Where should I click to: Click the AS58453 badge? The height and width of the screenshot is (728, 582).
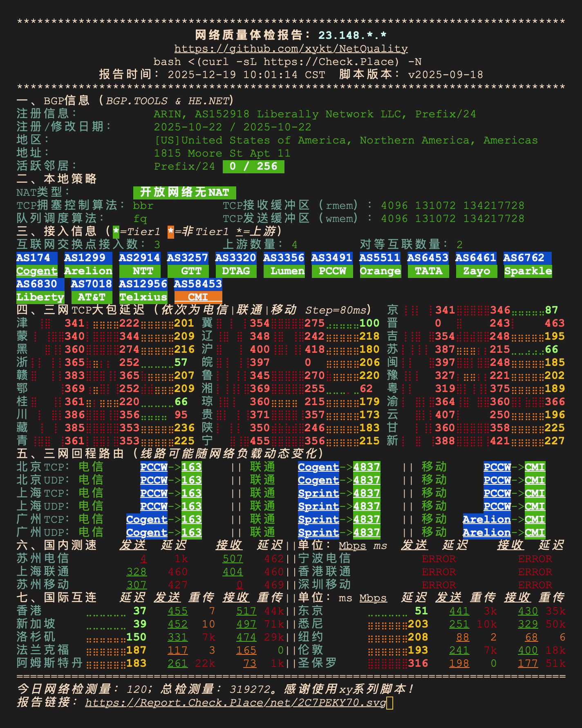tap(198, 284)
